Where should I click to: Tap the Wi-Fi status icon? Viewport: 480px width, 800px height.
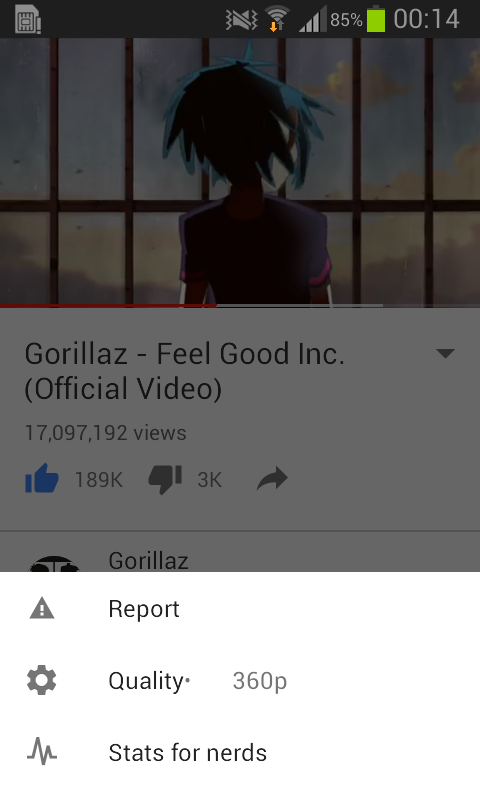click(x=277, y=19)
